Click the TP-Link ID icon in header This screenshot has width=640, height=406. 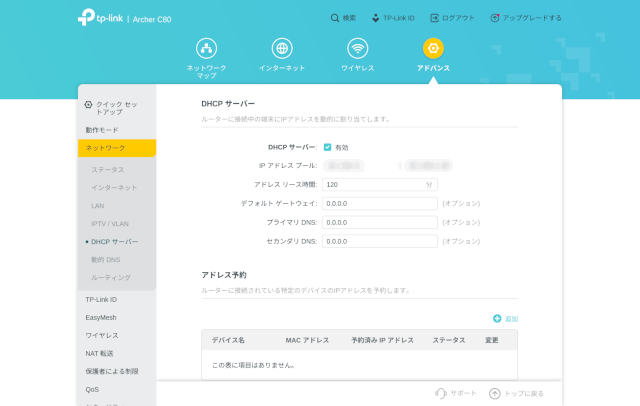click(x=376, y=18)
